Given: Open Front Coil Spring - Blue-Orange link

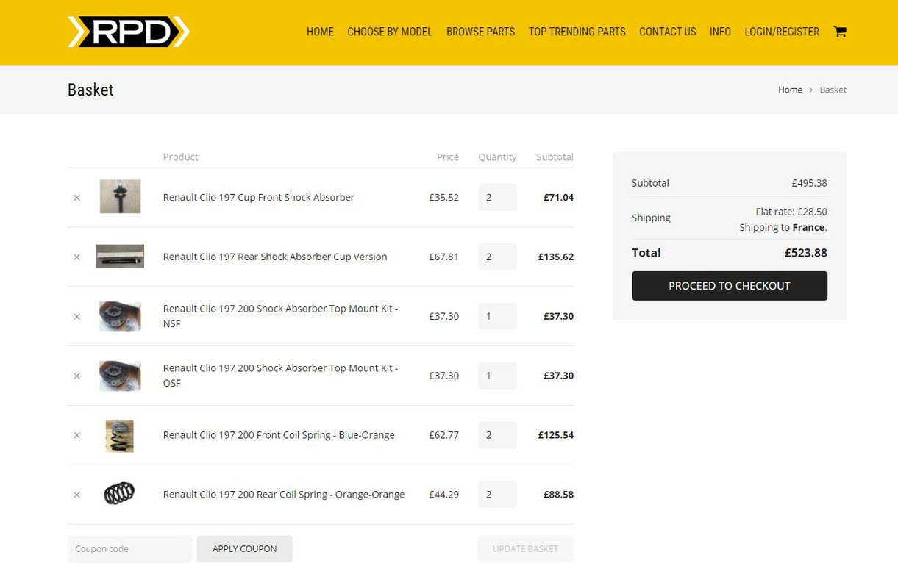Looking at the screenshot, I should [x=279, y=435].
